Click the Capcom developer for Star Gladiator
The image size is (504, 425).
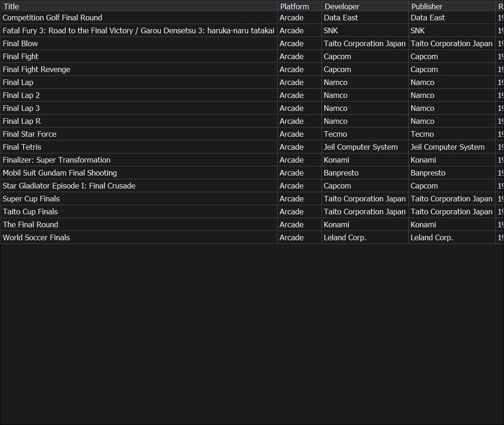[337, 186]
